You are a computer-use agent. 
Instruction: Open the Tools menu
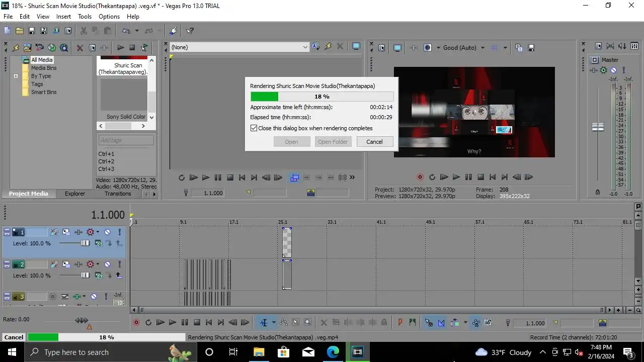point(85,17)
